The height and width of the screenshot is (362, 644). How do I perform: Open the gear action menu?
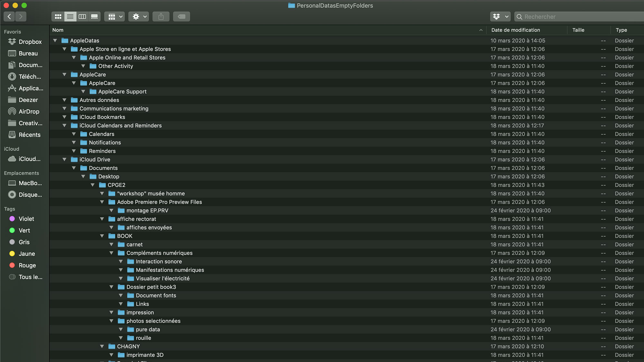click(x=139, y=16)
